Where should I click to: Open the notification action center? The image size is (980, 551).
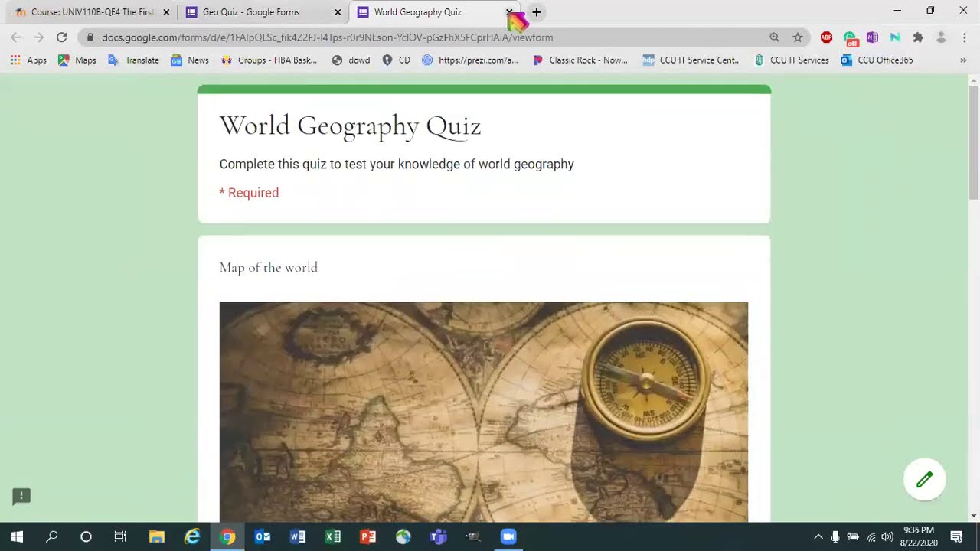pyautogui.click(x=956, y=536)
